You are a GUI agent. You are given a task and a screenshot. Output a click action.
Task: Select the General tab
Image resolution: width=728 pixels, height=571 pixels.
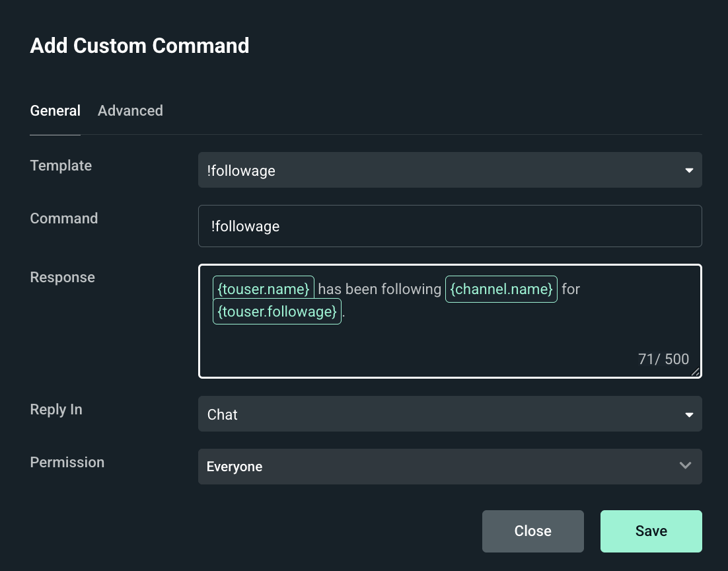pyautogui.click(x=55, y=110)
